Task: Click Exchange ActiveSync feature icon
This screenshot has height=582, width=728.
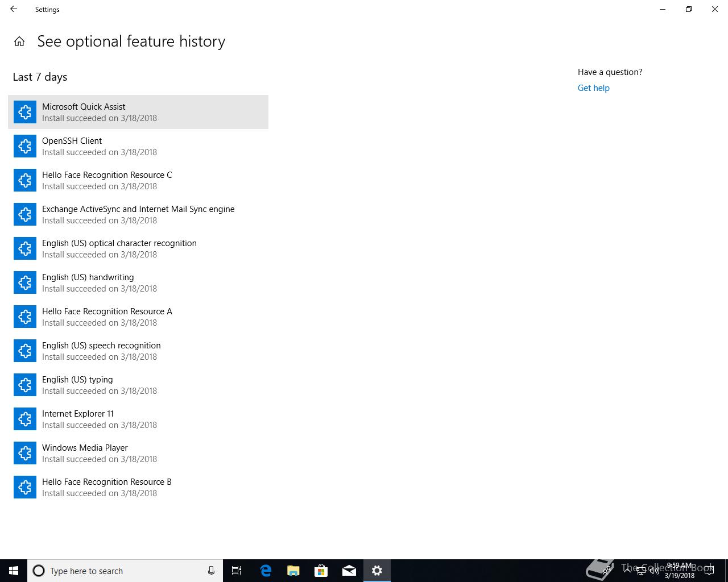Action: tap(25, 214)
